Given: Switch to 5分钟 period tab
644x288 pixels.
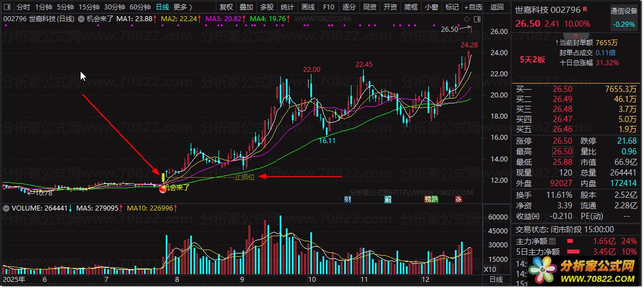Looking at the screenshot, I should tap(65, 7).
